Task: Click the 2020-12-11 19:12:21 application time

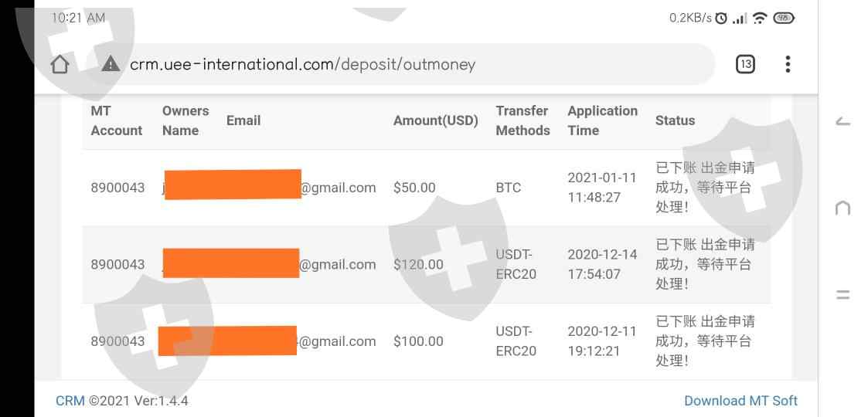Action: (602, 341)
